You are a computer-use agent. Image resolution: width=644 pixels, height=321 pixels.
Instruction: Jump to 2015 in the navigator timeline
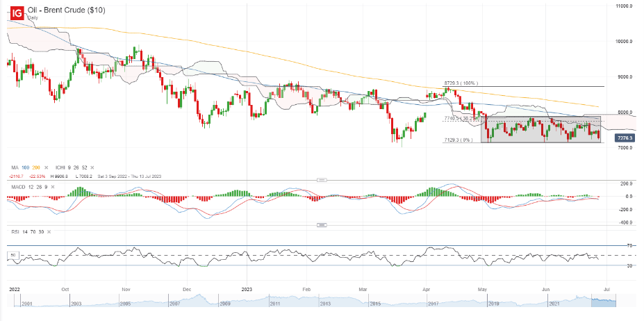coord(375,304)
